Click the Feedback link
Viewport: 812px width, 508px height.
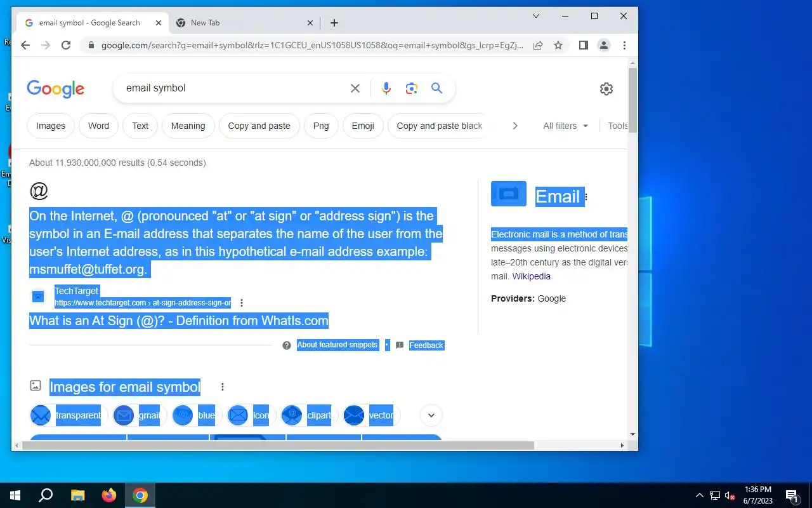426,345
